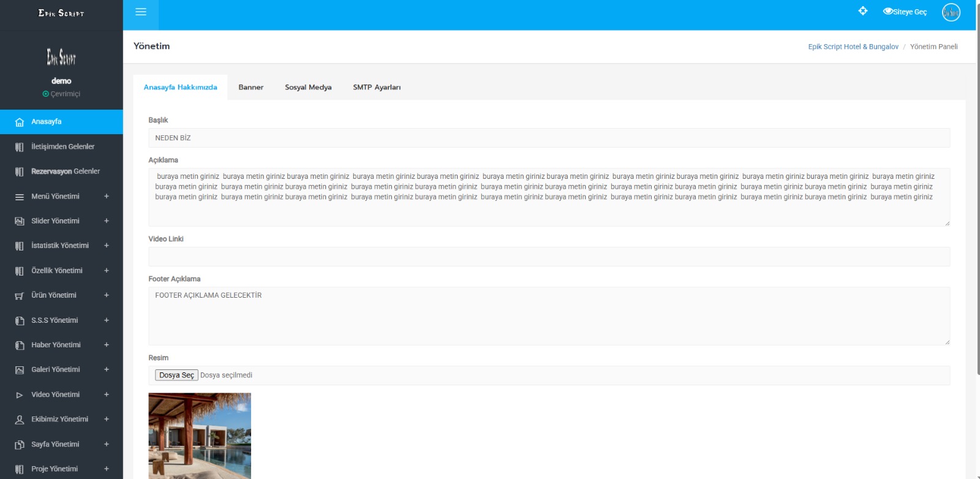Expand Slider Yönetimi submenu plus
980x479 pixels.
(107, 221)
